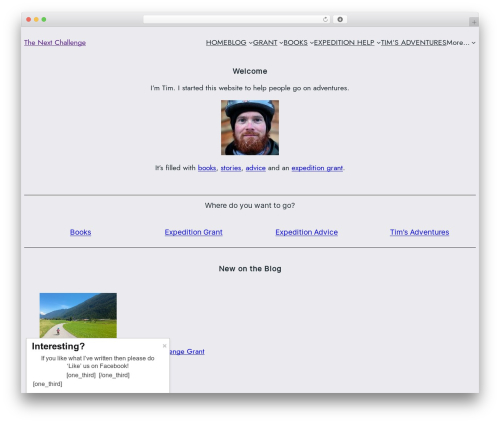Expand the GRANT submenu chevron
The width and height of the screenshot is (500, 423).
[281, 43]
